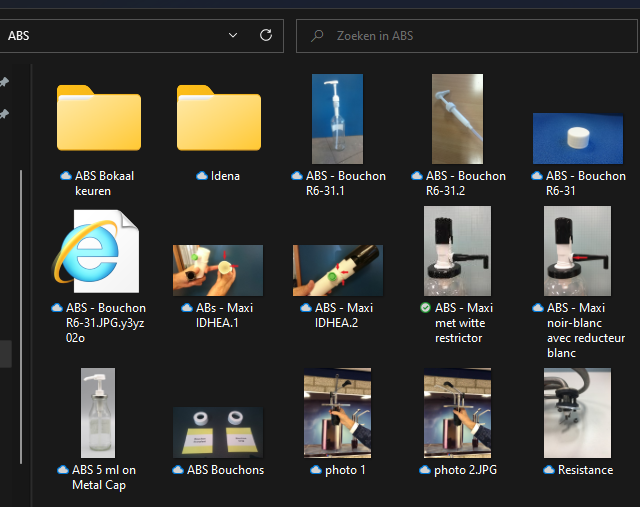Screen dimensions: 640x507
Task: Click the ABS 5 ml on Metal Cap name
Action: click(104, 477)
